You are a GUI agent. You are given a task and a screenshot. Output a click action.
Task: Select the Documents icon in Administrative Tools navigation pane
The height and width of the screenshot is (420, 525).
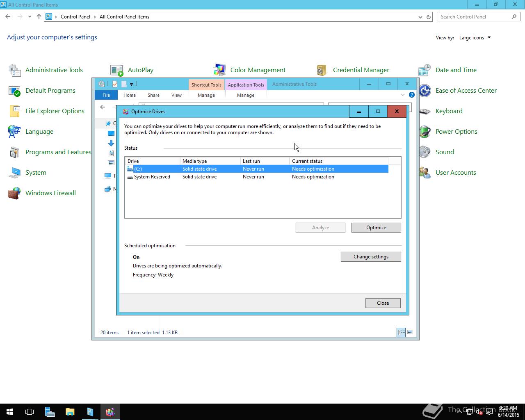111,153
